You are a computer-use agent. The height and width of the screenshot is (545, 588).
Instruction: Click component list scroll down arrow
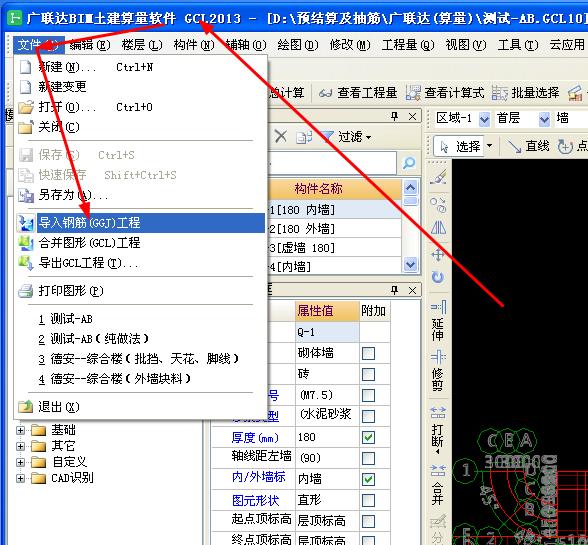[x=410, y=264]
